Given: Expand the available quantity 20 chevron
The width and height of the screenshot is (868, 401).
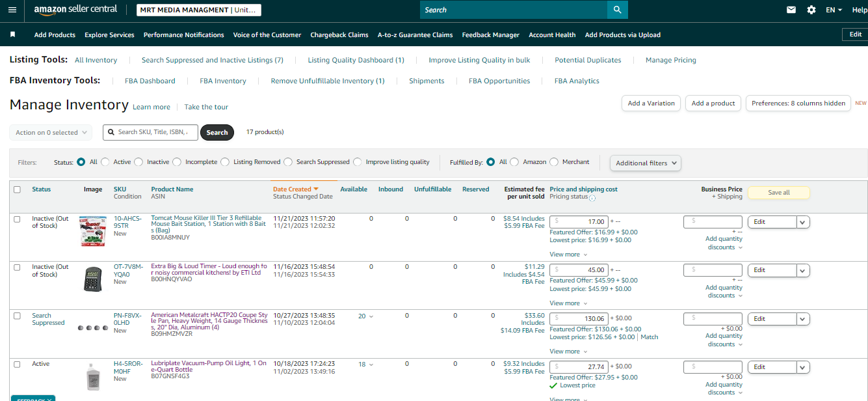Looking at the screenshot, I should tap(371, 316).
